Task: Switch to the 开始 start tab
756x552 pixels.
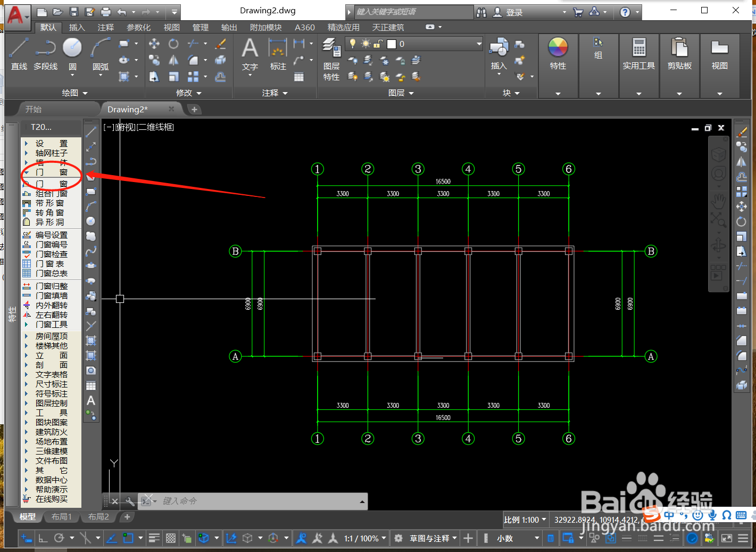Action: (34, 109)
